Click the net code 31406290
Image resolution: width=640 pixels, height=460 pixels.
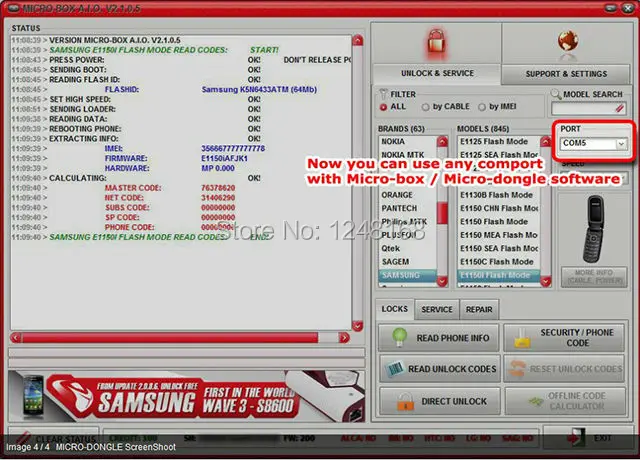218,198
